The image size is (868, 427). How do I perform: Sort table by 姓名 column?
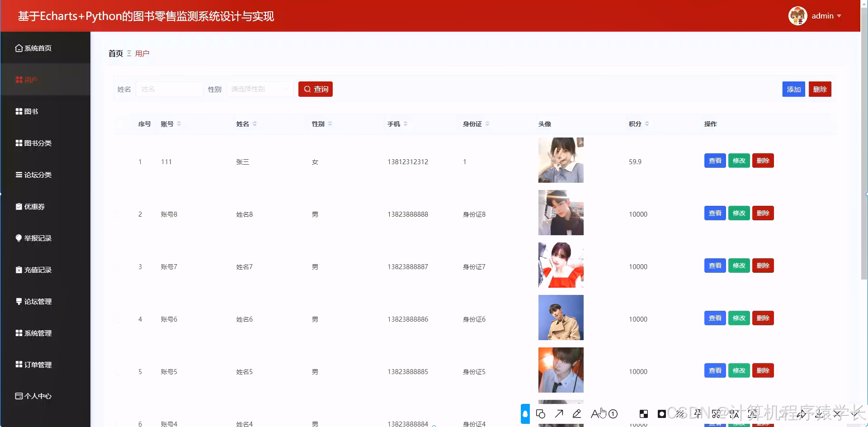[255, 124]
